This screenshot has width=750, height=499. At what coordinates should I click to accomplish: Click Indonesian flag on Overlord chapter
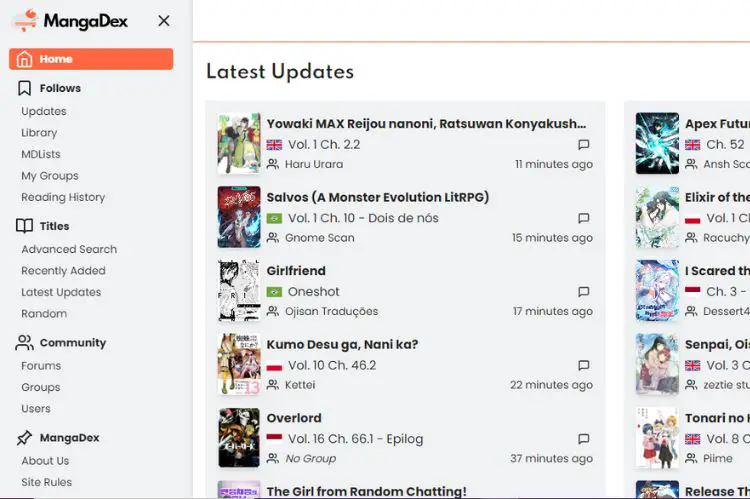tap(274, 438)
